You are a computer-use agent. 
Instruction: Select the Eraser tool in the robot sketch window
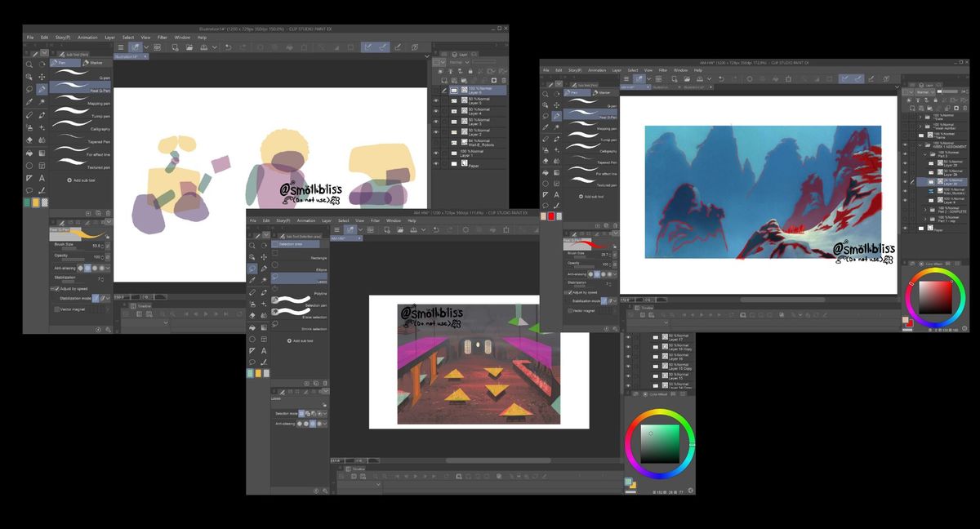29,140
